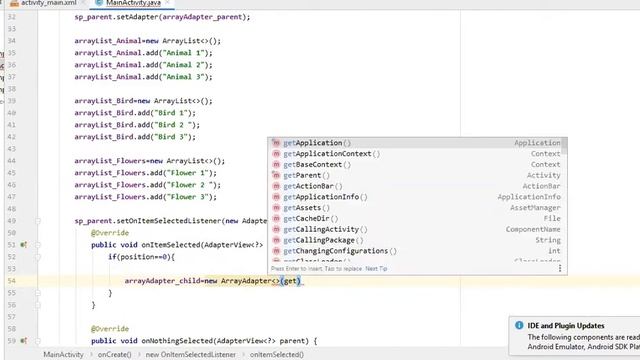Collapse the onNothingSelected fold at line 59
Screen dimensions: 640x360
[38, 341]
